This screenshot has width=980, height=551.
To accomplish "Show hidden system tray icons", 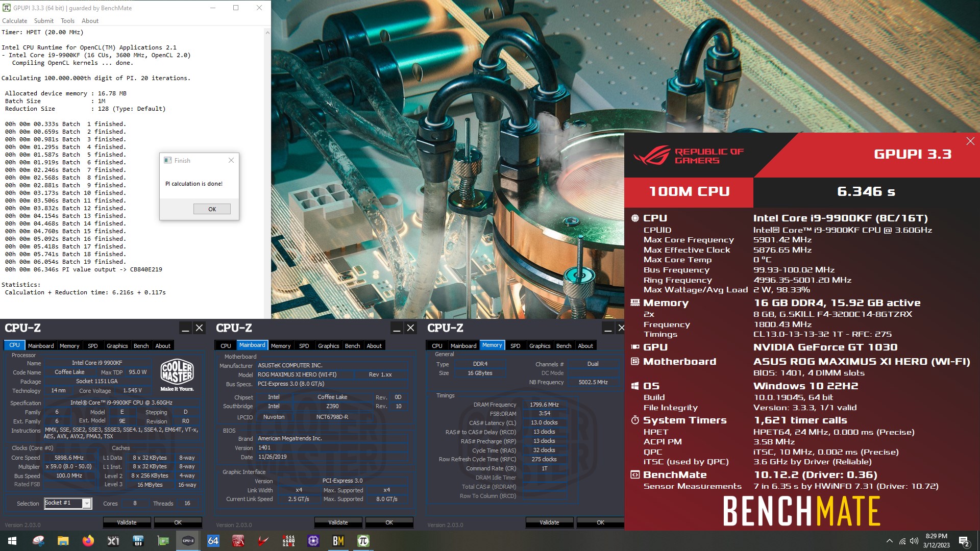I will (890, 541).
